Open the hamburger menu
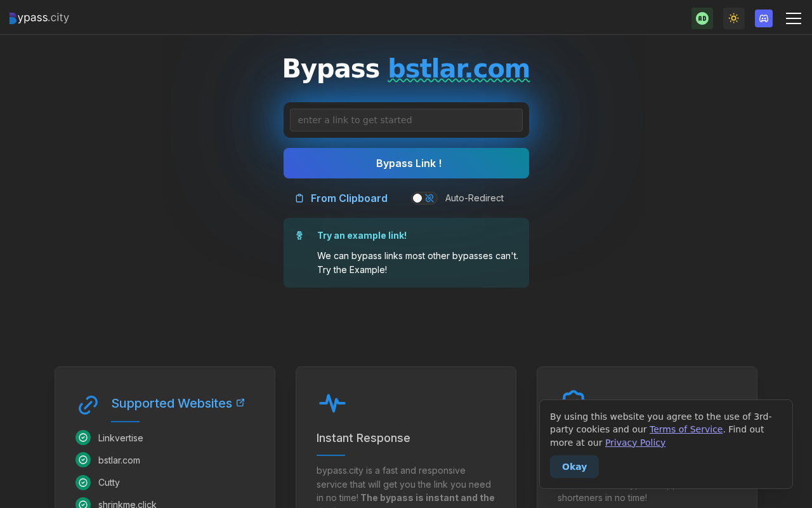The image size is (812, 508). pyautogui.click(x=794, y=18)
